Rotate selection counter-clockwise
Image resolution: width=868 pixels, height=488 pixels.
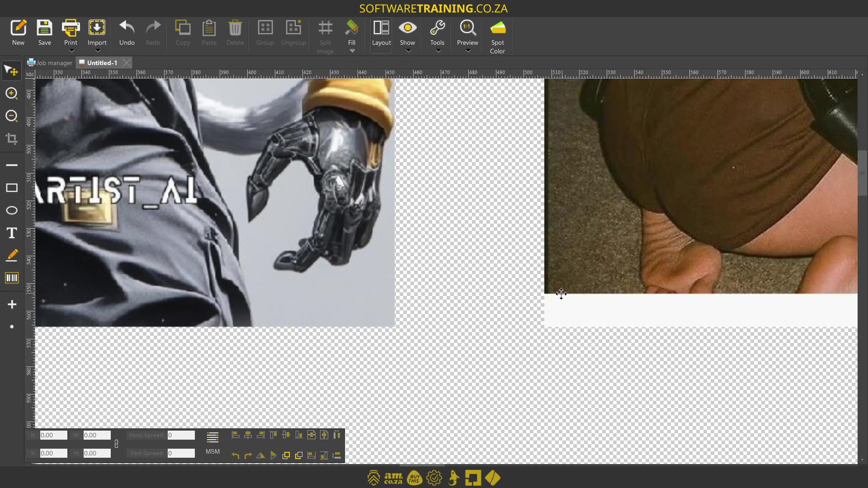tap(236, 455)
